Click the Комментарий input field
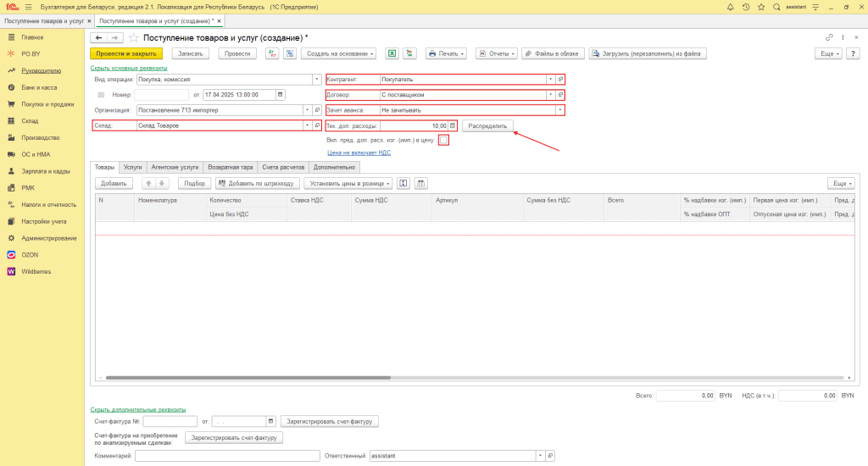Screen dimensions: 868x466 tap(227, 456)
